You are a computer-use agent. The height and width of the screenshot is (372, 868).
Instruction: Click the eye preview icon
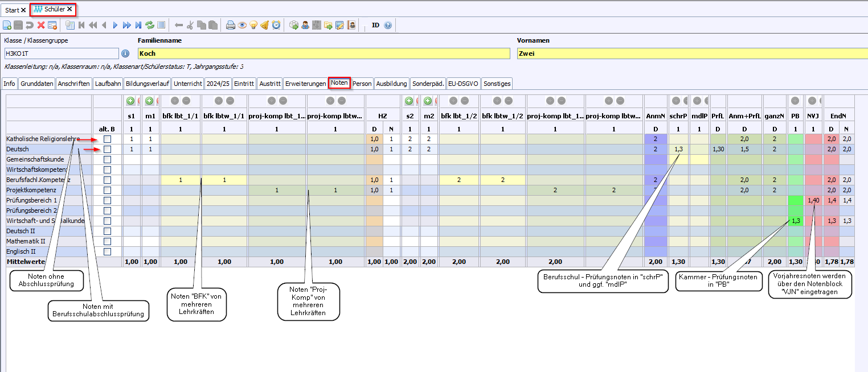tap(242, 25)
